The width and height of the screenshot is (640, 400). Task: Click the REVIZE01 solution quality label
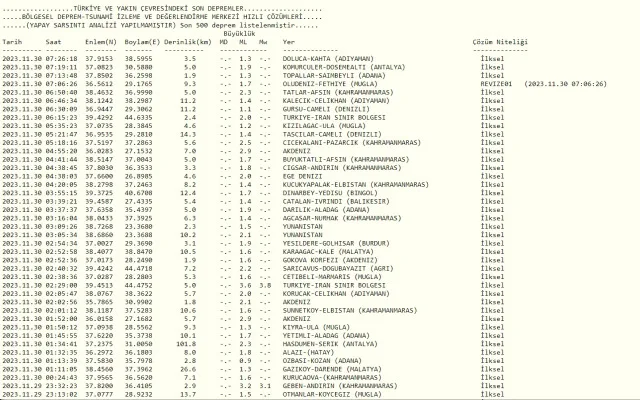[x=496, y=84]
